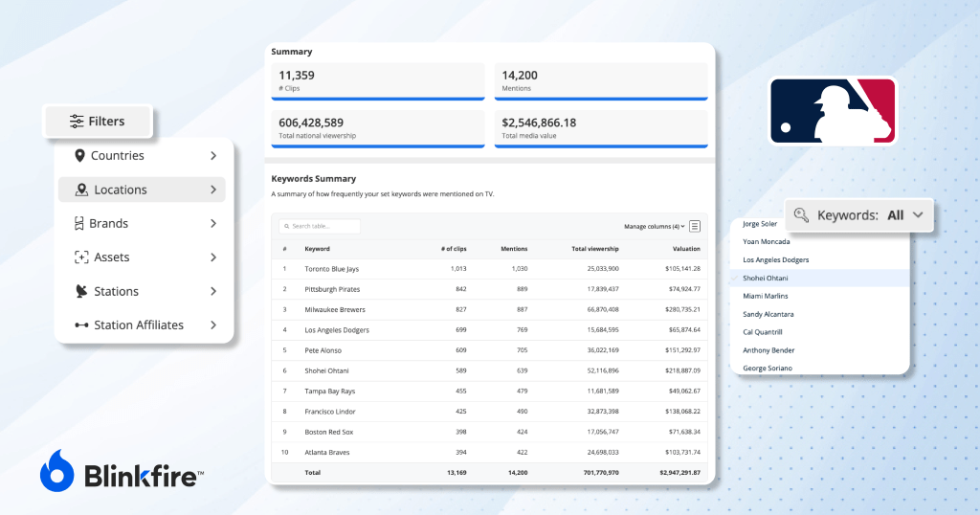Click the Total media value card
Screen dimensions: 980x515
(x=601, y=128)
